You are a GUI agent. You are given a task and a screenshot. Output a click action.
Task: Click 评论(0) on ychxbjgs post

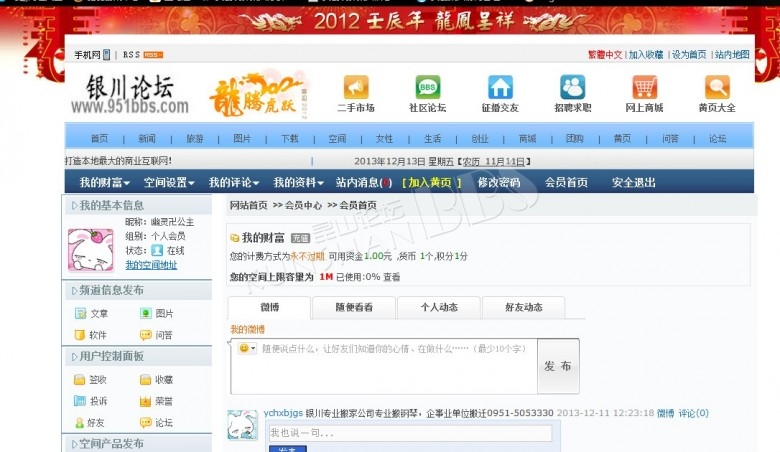pyautogui.click(x=693, y=413)
